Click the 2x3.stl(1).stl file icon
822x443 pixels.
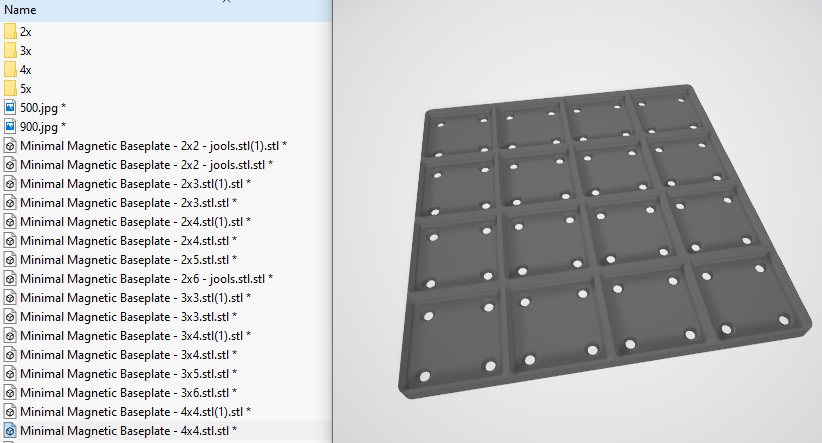pos(10,183)
